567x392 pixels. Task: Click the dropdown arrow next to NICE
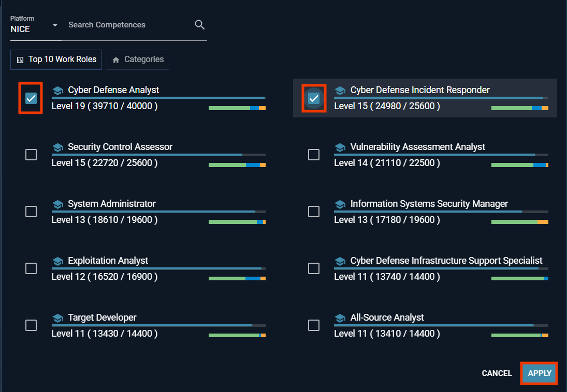click(54, 25)
